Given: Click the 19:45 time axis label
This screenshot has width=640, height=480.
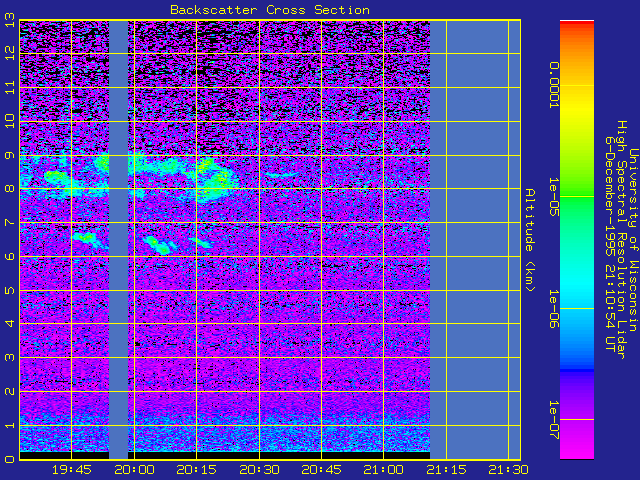Looking at the screenshot, I should 72,470.
